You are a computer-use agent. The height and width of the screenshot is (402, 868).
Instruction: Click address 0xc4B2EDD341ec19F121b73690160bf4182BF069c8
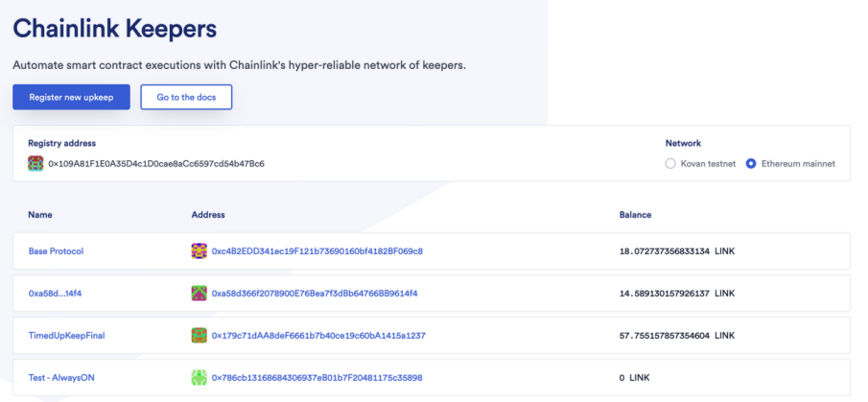[x=317, y=250]
